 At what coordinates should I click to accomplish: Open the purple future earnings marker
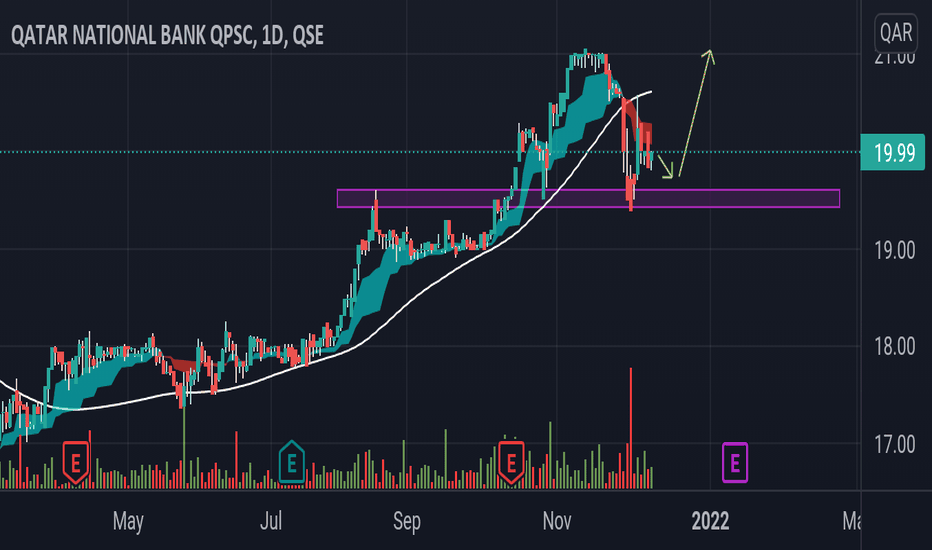pyautogui.click(x=735, y=462)
